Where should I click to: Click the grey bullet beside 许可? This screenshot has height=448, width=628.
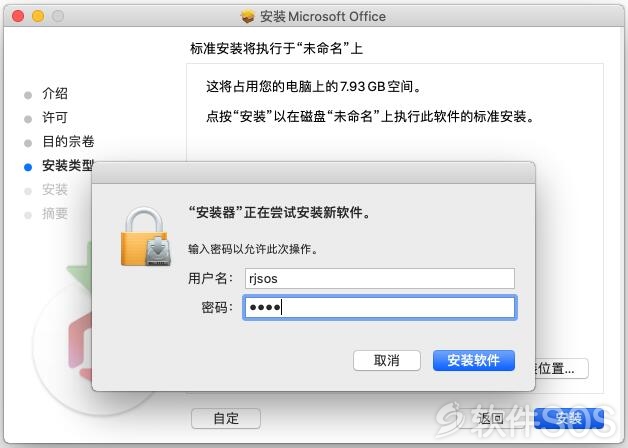pos(28,119)
